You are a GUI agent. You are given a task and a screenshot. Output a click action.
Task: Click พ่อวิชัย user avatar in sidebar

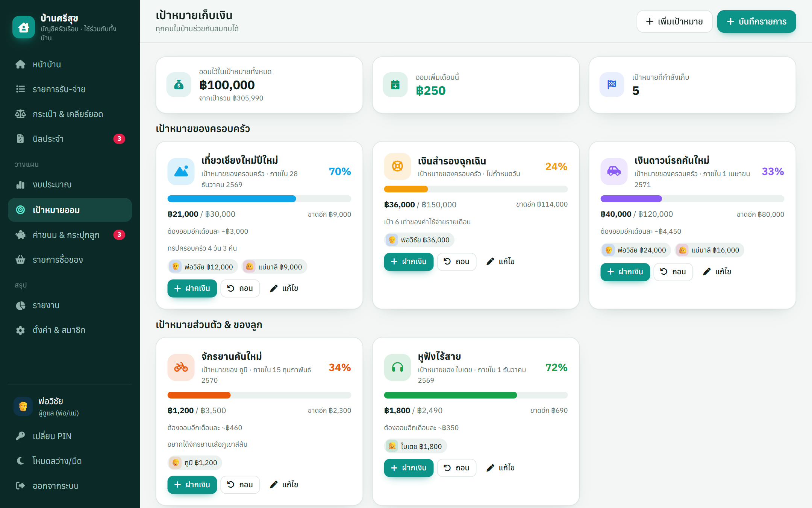pos(23,406)
